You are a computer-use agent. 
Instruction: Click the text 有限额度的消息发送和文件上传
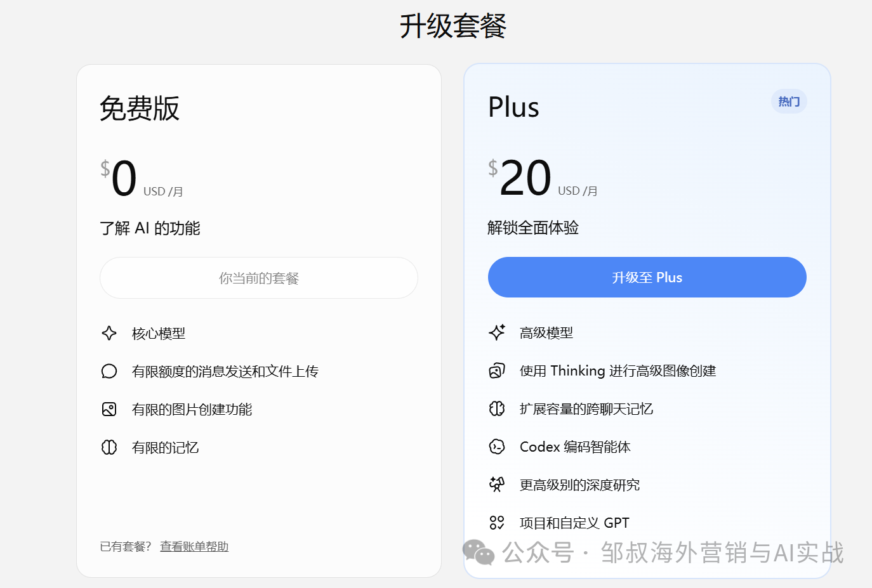click(225, 371)
